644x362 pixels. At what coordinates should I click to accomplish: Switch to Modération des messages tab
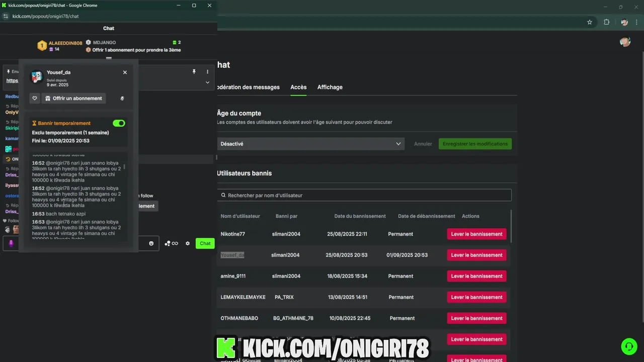click(x=248, y=87)
